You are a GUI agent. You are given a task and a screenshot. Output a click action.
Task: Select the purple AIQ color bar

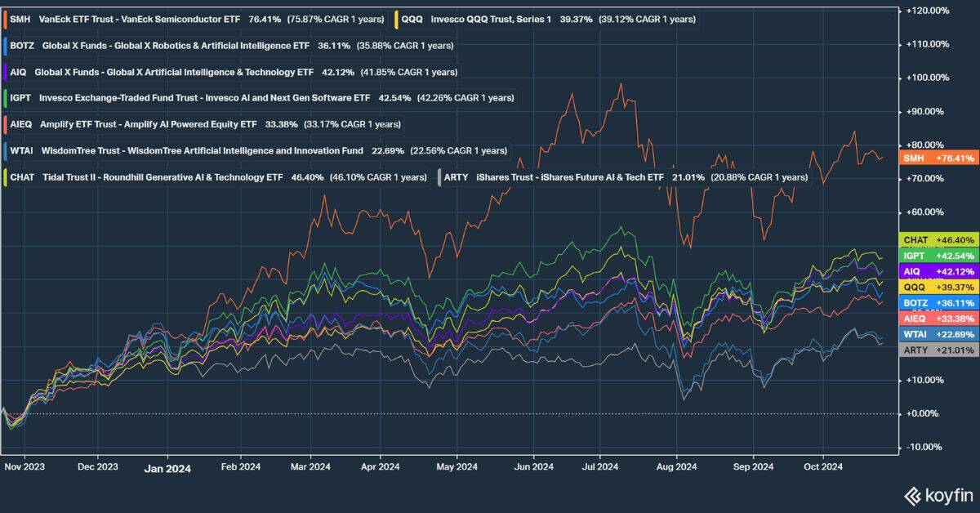pos(7,71)
